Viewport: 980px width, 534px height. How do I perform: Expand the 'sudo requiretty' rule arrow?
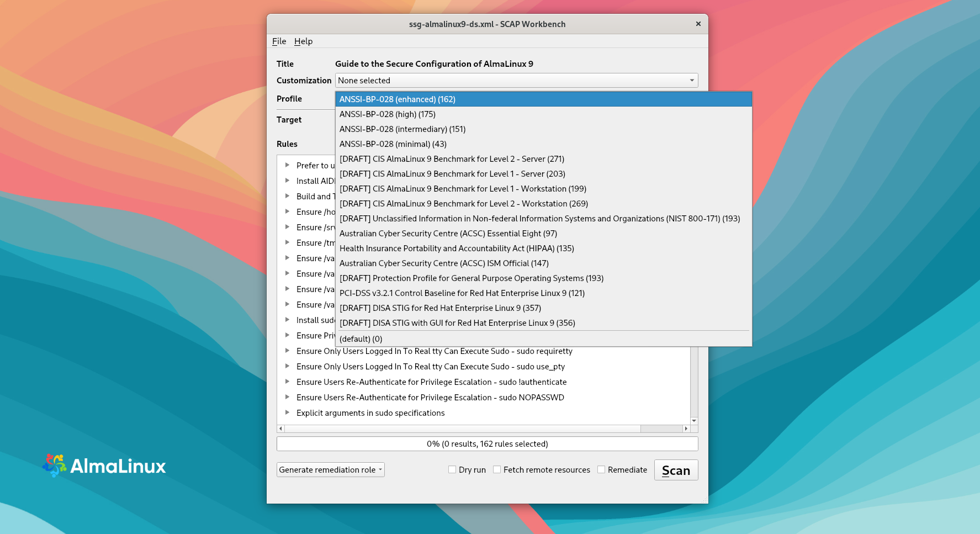(287, 351)
